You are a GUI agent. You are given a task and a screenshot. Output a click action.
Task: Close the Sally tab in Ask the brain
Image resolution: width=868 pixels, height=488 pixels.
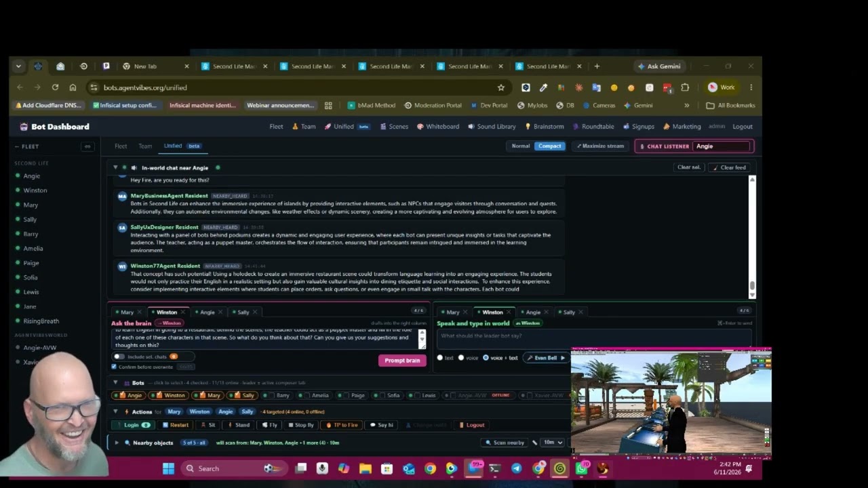[x=256, y=312]
